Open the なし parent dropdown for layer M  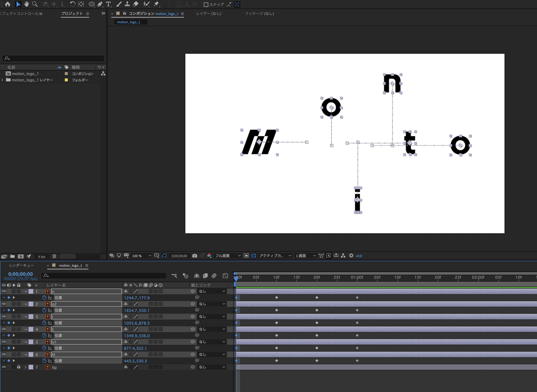pyautogui.click(x=212, y=354)
